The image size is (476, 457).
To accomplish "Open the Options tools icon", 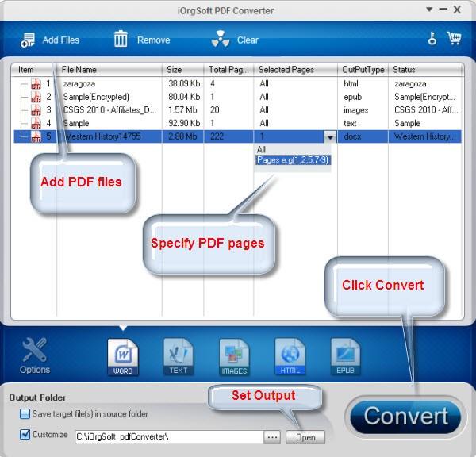I will click(35, 355).
